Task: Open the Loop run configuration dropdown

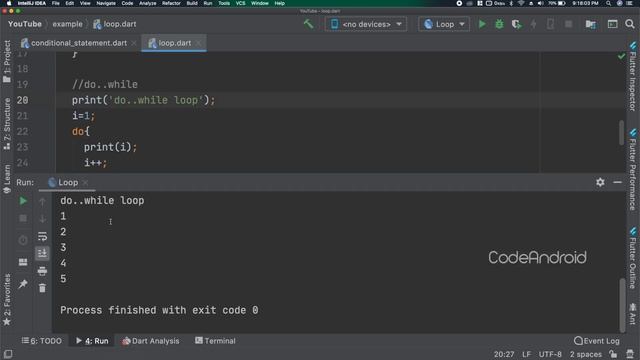Action: point(444,24)
